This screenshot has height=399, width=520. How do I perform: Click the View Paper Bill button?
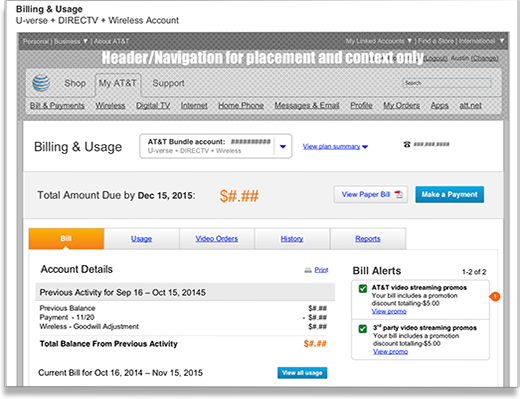(371, 194)
